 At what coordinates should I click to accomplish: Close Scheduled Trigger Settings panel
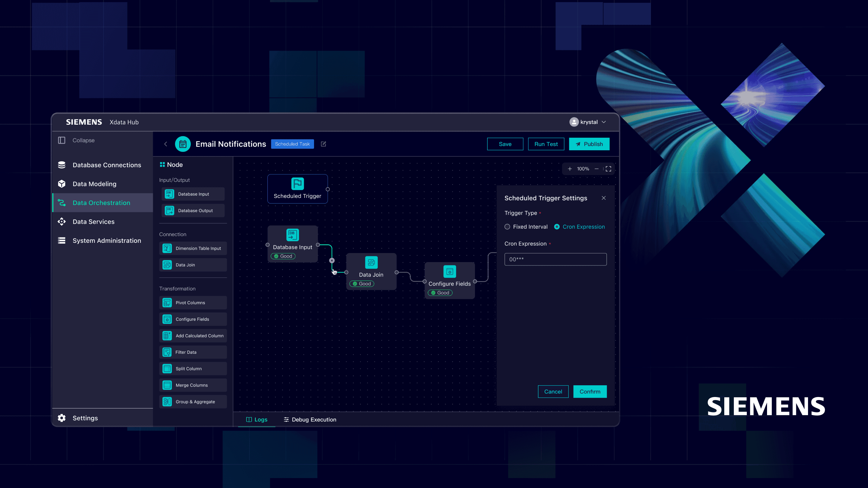pyautogui.click(x=603, y=198)
